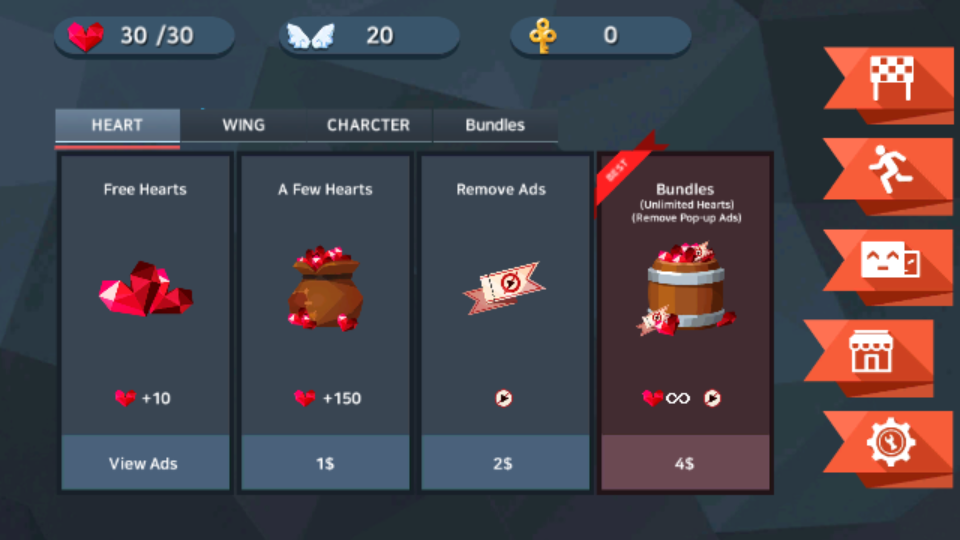Switch to the HEART tab
The width and height of the screenshot is (960, 540).
118,127
